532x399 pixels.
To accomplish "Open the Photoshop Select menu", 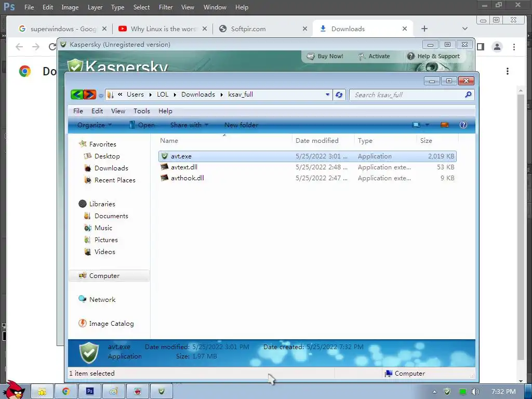I will tap(141, 7).
